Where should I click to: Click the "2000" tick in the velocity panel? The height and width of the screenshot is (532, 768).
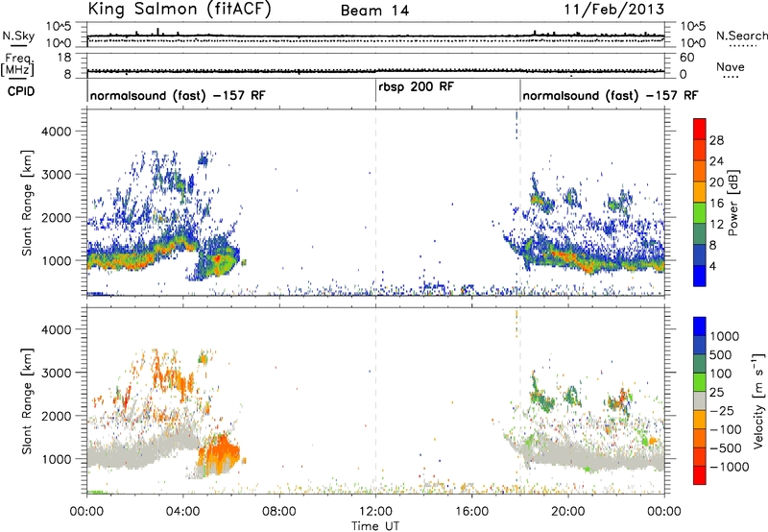point(56,416)
